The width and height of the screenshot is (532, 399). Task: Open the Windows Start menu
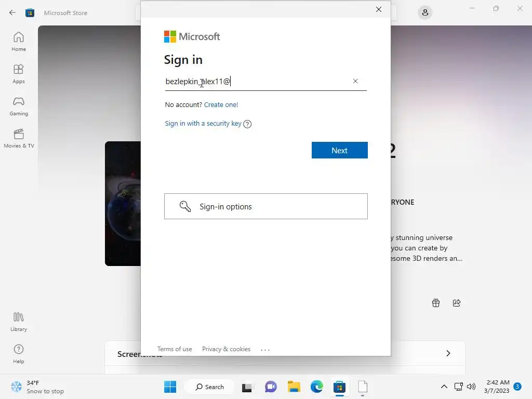(x=170, y=387)
